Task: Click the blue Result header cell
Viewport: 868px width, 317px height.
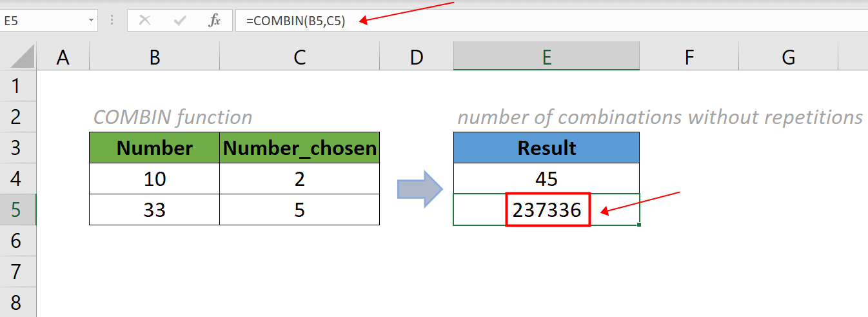Action: 546,148
